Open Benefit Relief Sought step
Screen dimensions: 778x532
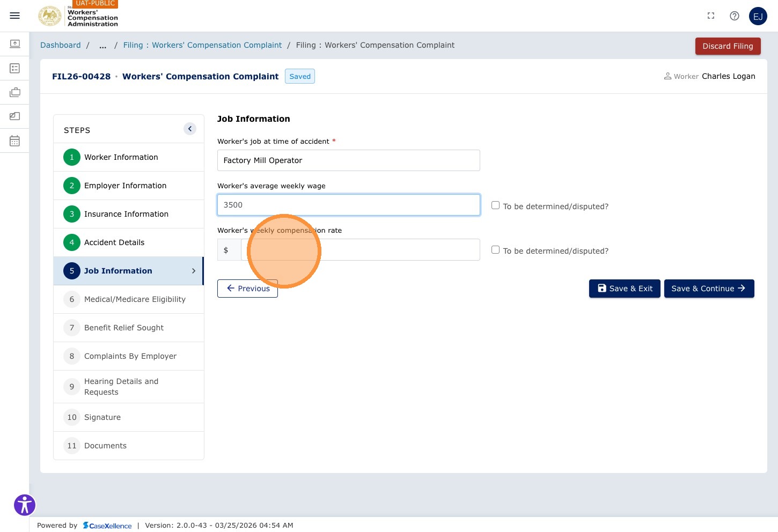click(x=129, y=328)
